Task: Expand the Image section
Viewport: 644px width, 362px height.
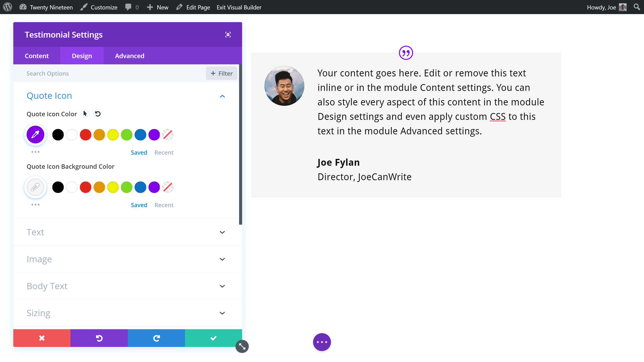Action: (x=126, y=259)
